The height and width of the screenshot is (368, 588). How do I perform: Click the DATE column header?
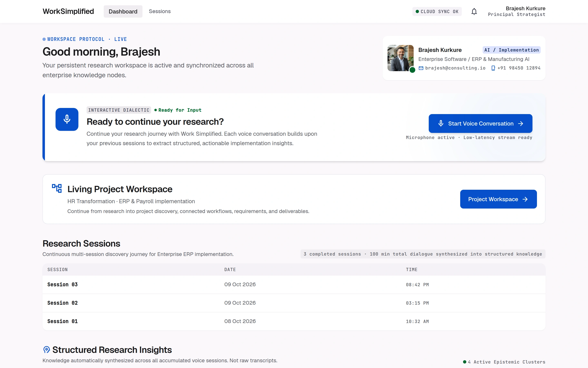pyautogui.click(x=230, y=269)
